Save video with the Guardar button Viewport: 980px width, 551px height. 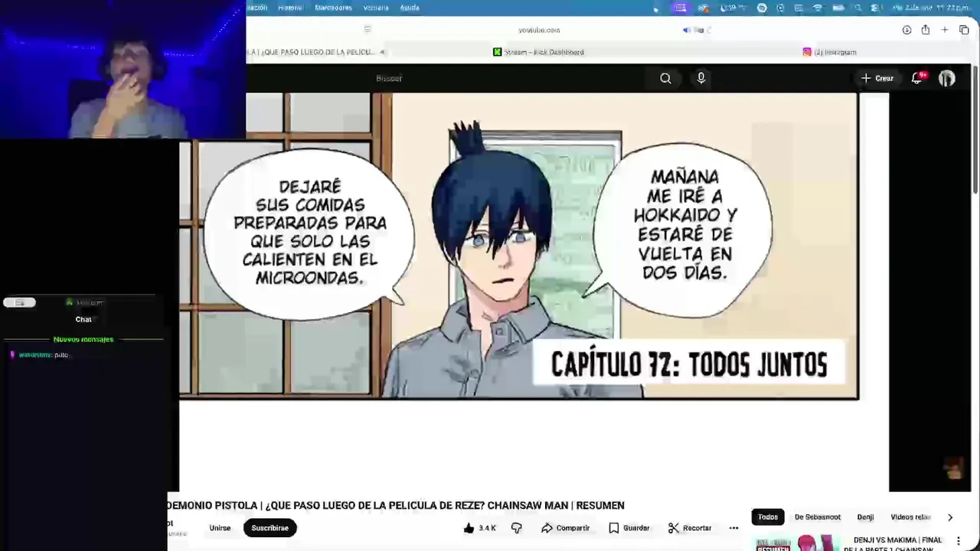(x=629, y=528)
